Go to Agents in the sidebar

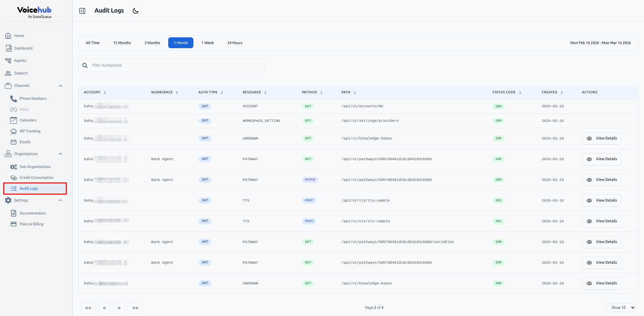click(x=20, y=60)
